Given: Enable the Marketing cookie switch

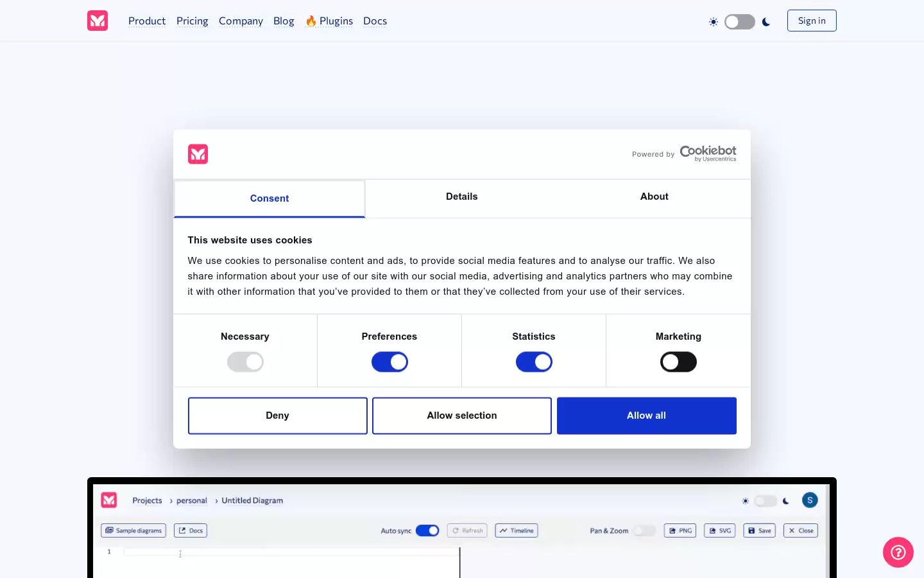Looking at the screenshot, I should click(x=678, y=362).
